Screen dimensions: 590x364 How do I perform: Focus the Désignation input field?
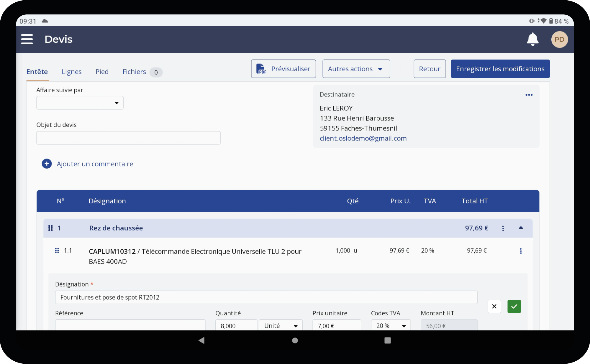point(266,297)
